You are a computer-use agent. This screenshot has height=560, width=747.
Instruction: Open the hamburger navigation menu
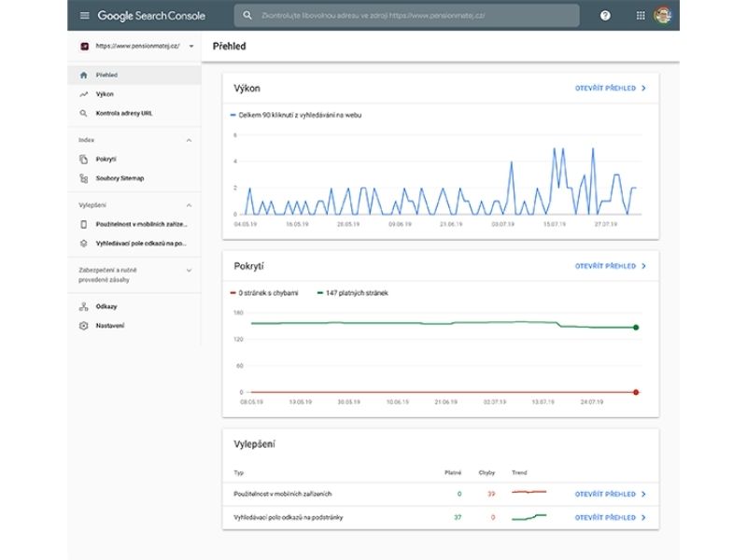click(84, 15)
